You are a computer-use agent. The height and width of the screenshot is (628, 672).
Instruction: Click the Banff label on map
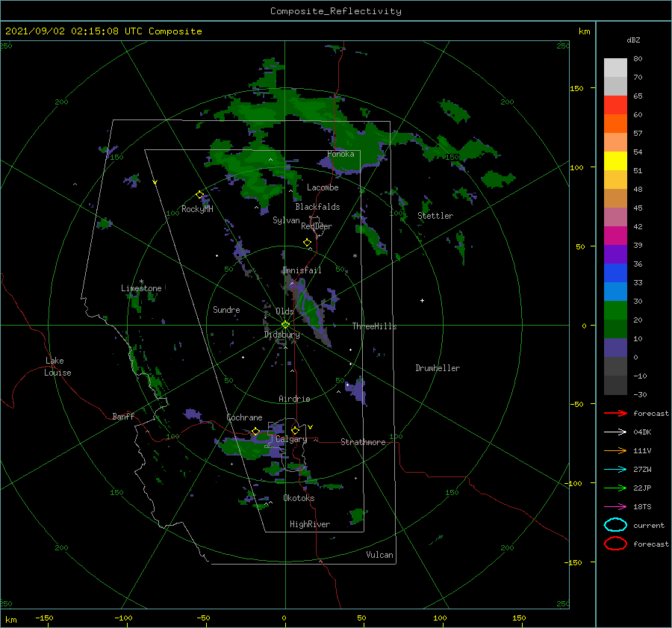(x=123, y=416)
